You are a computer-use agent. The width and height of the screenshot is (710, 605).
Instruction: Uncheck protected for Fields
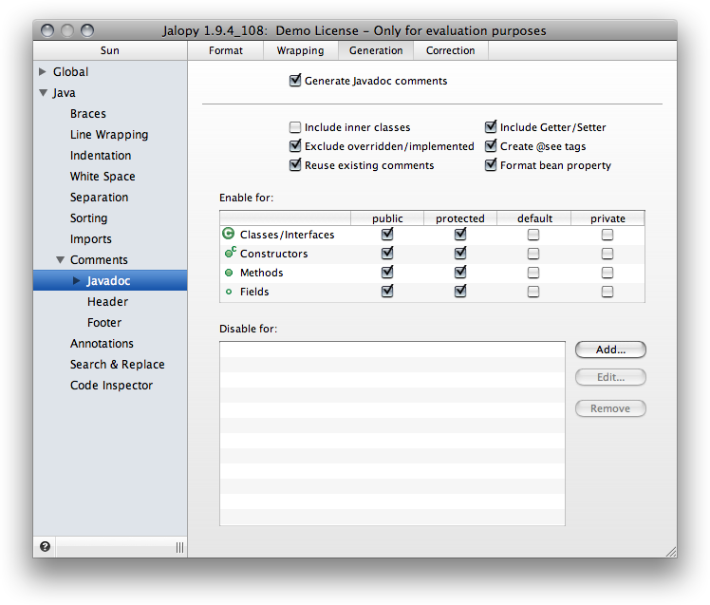click(461, 291)
